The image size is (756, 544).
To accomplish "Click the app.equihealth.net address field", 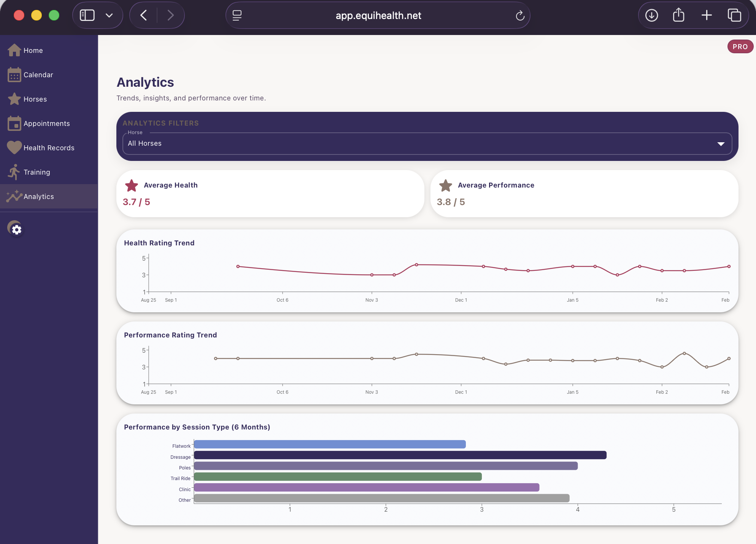I will [378, 16].
